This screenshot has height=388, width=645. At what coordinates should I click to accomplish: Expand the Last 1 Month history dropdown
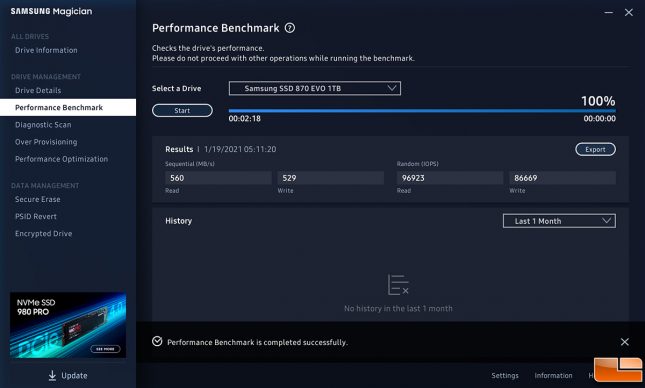(559, 221)
